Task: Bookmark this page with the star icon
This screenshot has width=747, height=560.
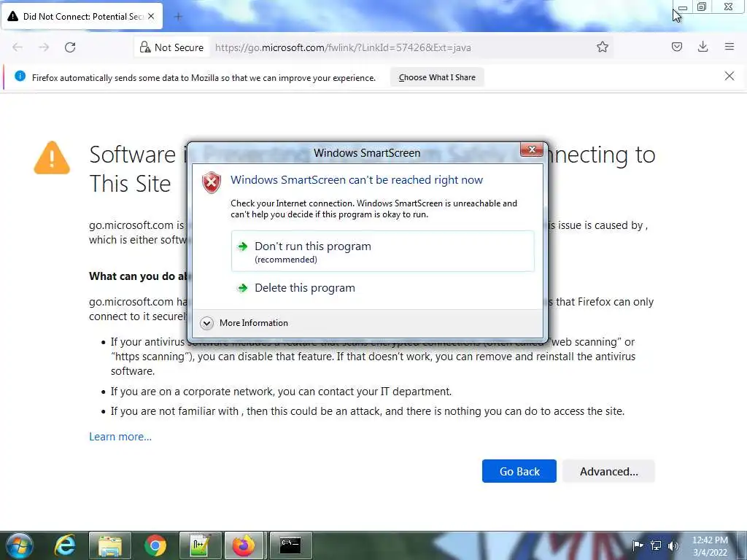Action: pyautogui.click(x=602, y=47)
